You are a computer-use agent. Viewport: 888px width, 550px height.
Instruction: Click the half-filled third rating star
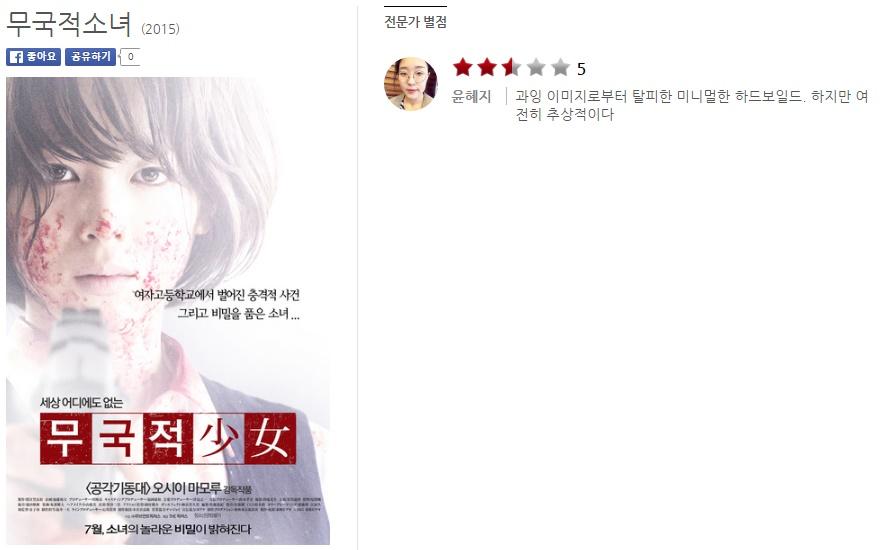tap(511, 67)
